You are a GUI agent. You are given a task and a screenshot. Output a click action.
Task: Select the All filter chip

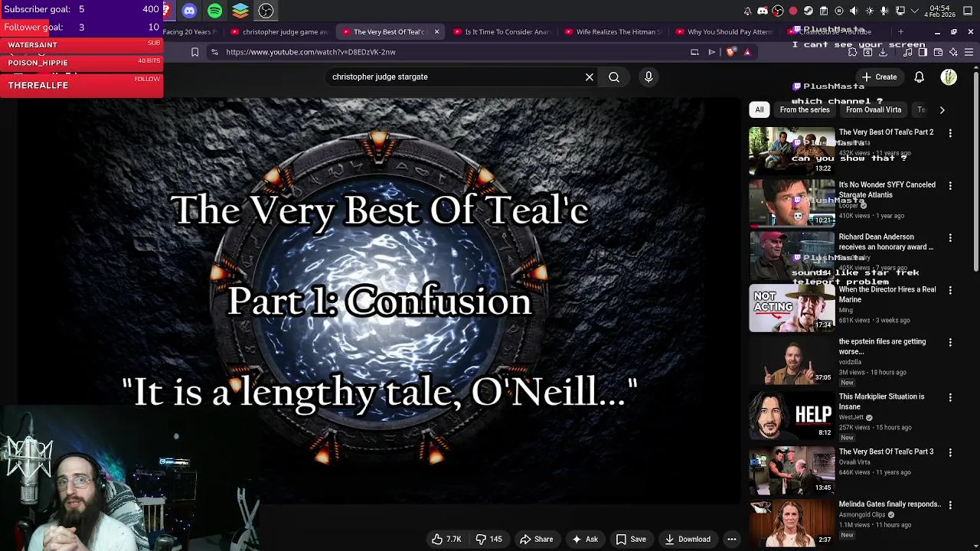coord(759,109)
